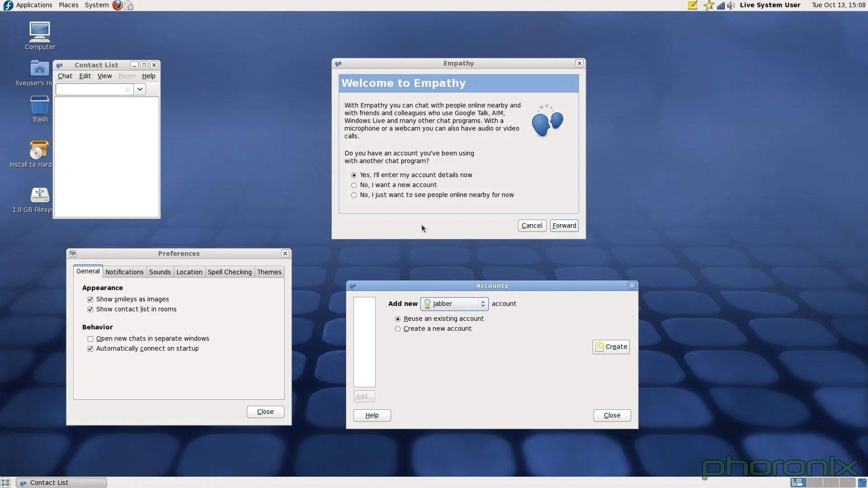The width and height of the screenshot is (868, 488).
Task: Switch to the Spell Checking tab
Action: tap(230, 272)
